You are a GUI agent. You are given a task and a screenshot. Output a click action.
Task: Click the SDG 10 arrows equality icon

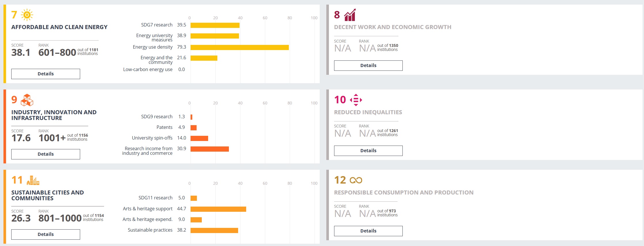pos(356,100)
